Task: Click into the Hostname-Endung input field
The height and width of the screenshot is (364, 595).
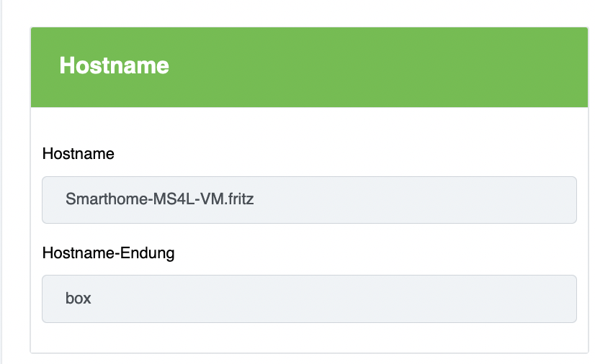Action: (309, 298)
